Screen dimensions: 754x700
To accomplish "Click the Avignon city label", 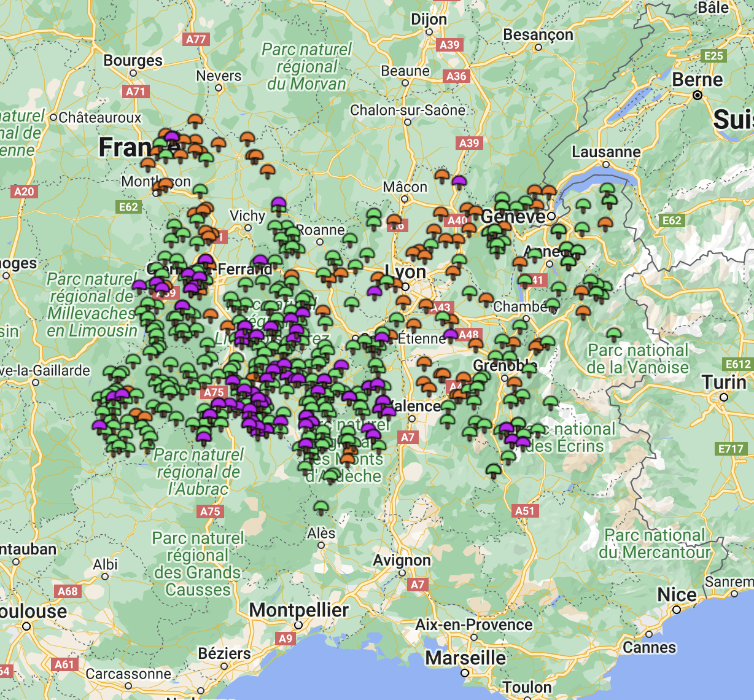I will coord(402,561).
